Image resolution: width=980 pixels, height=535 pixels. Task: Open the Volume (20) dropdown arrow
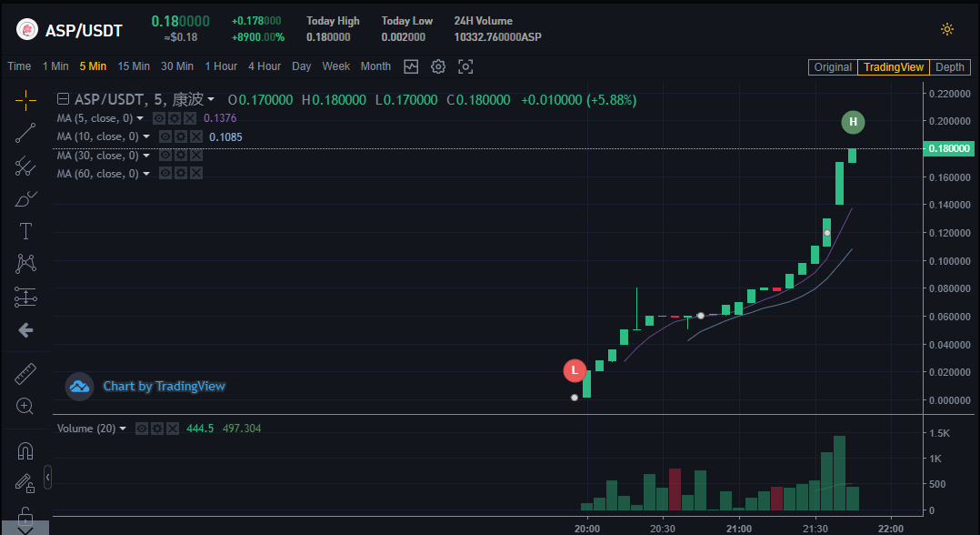click(x=124, y=429)
